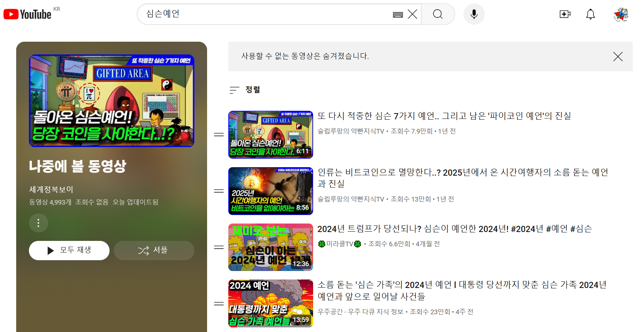This screenshot has width=644, height=332.
Task: Click the magnifier search button
Action: coord(438,14)
